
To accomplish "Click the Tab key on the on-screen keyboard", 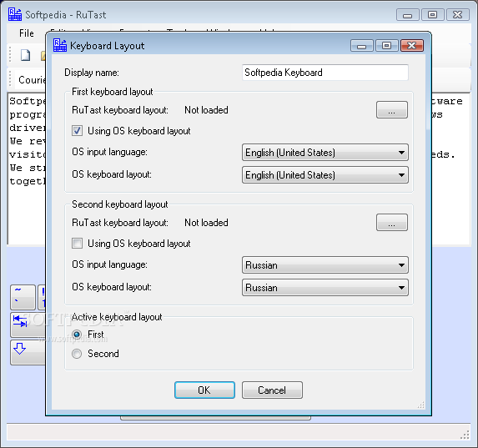I will pyautogui.click(x=28, y=325).
